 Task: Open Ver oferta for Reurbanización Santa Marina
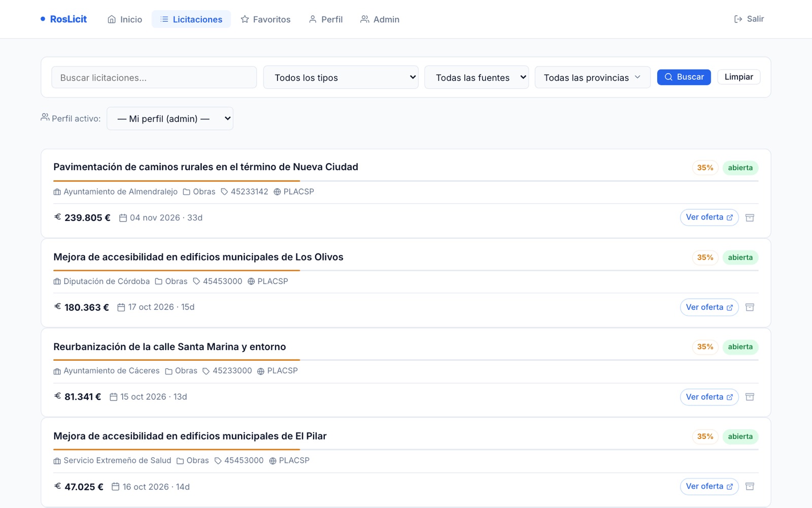pyautogui.click(x=709, y=397)
